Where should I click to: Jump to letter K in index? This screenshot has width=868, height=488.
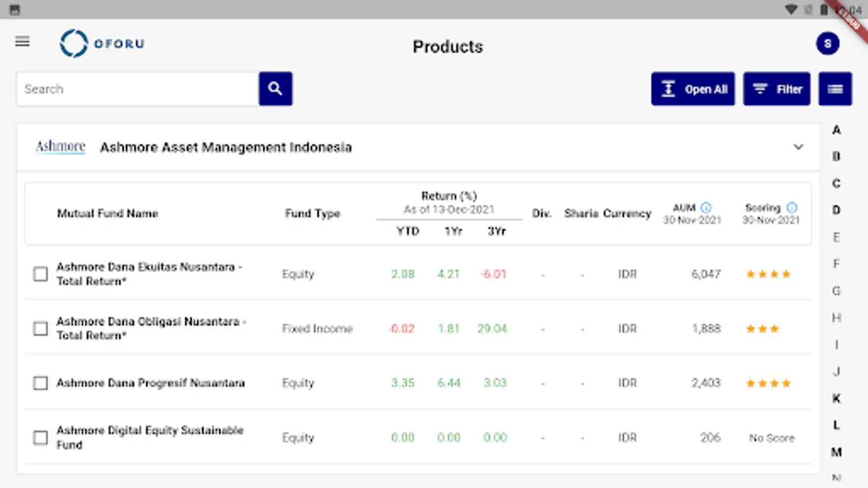coord(837,399)
